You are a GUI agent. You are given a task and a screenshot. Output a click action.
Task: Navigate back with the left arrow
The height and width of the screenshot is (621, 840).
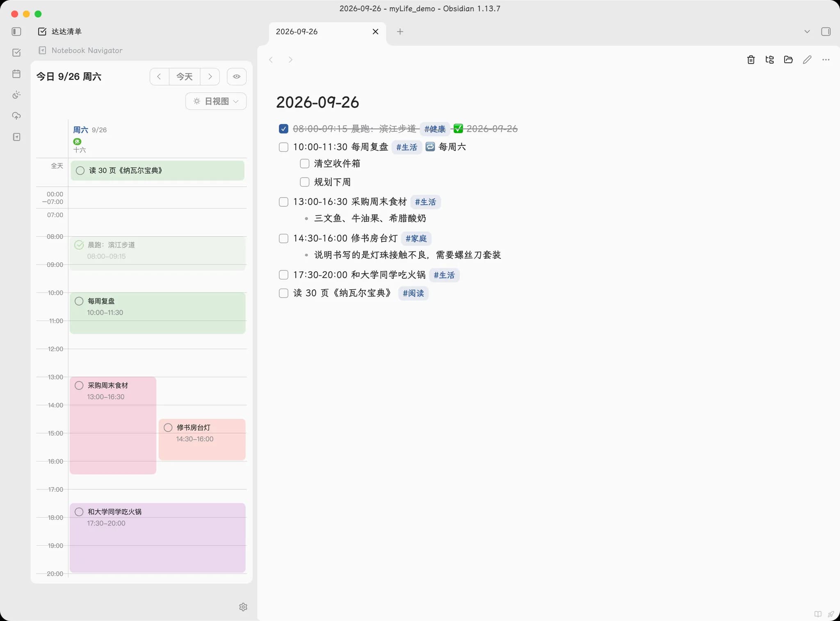click(271, 60)
